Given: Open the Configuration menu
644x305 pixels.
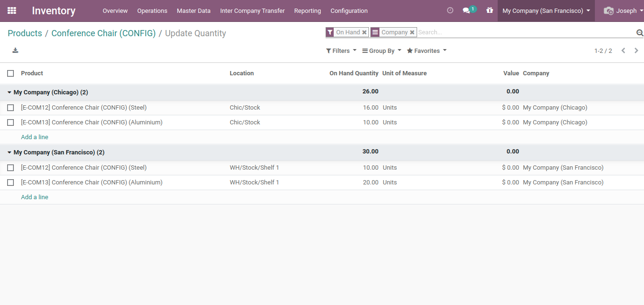Looking at the screenshot, I should tap(349, 10).
